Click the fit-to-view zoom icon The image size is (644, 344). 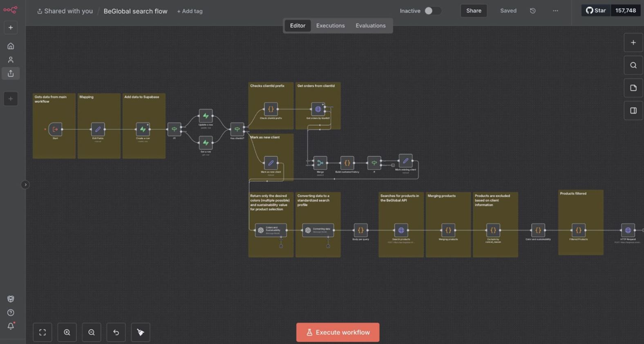point(42,332)
